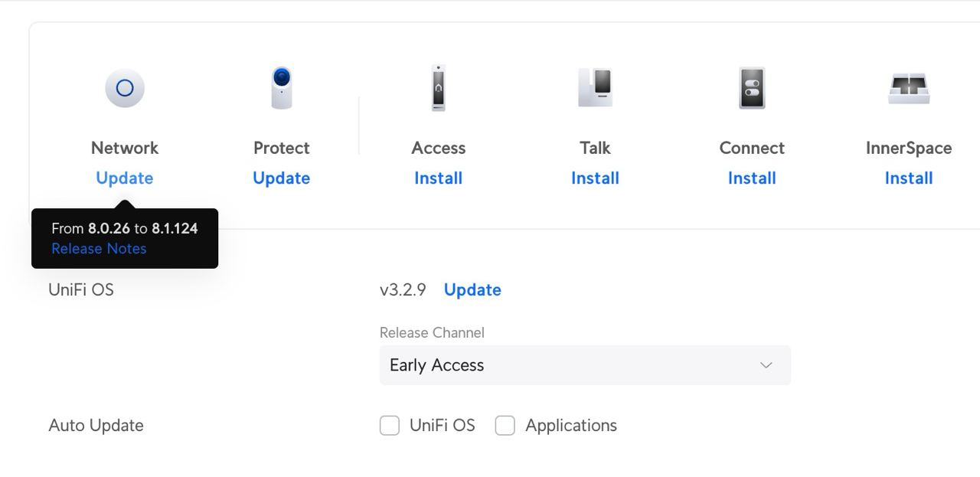This screenshot has width=980, height=477.
Task: Click the Protect application label
Action: (x=282, y=148)
